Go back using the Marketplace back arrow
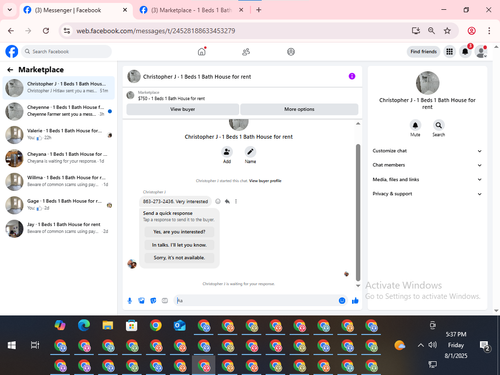 coord(10,70)
